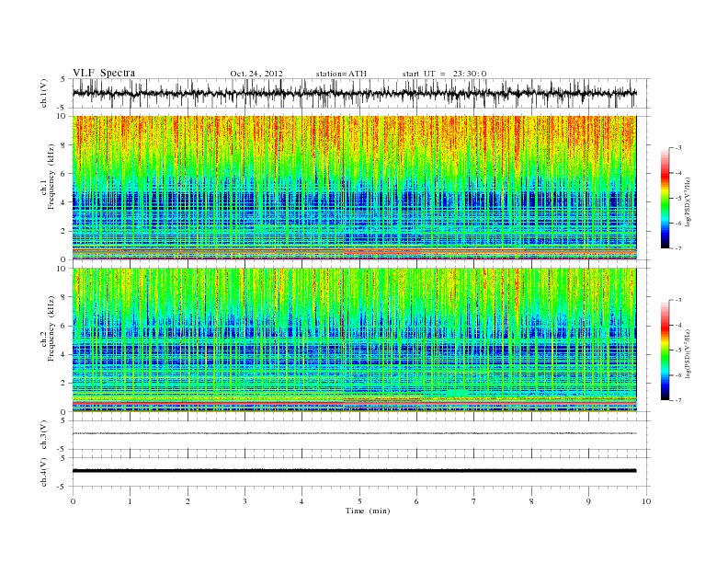This screenshot has height=563, width=728.
Task: Select the date text "Oct. 24, 2012"
Action: [x=256, y=74]
